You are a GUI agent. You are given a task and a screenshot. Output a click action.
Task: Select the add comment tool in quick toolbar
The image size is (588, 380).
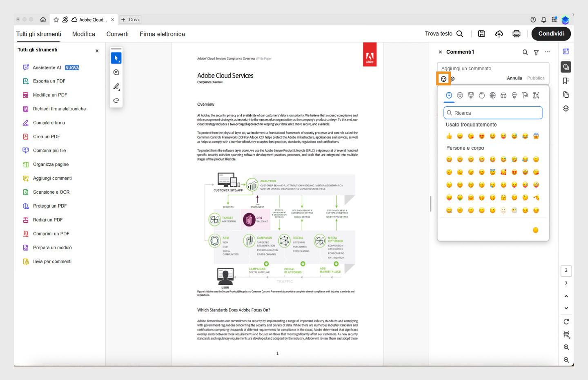tap(116, 72)
